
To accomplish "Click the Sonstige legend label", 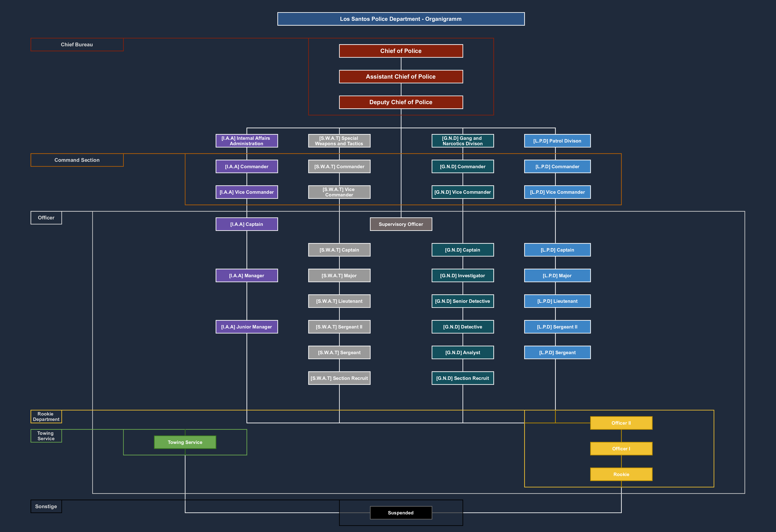I will point(46,506).
